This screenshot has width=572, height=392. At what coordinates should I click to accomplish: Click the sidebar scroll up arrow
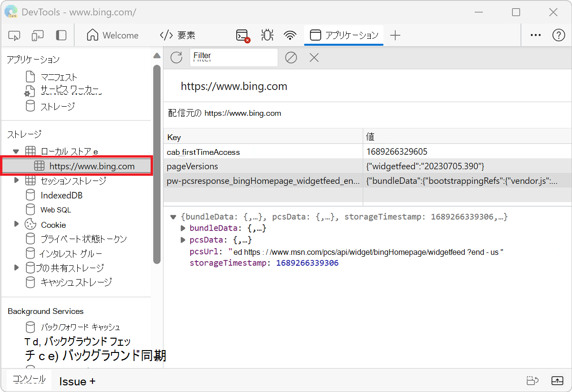[x=157, y=56]
